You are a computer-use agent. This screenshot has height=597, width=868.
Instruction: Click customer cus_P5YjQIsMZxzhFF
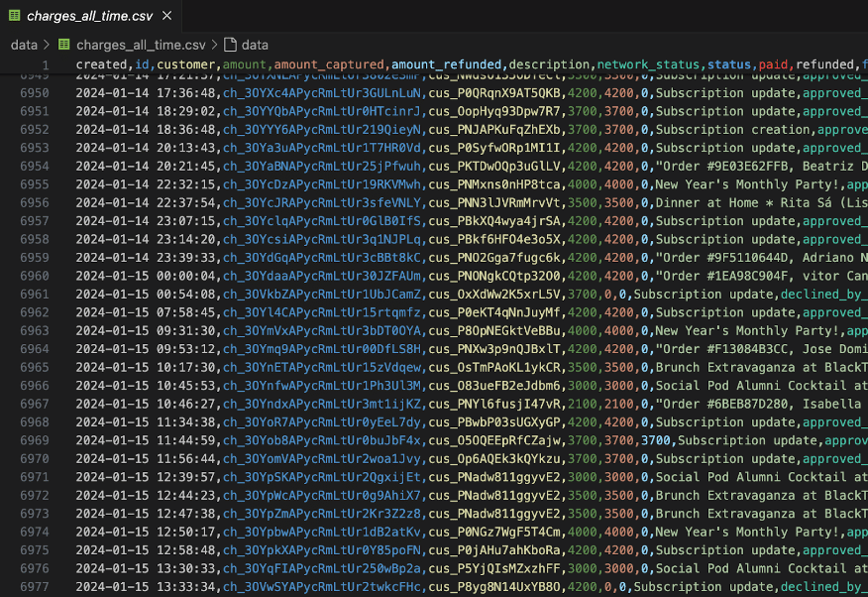494,568
